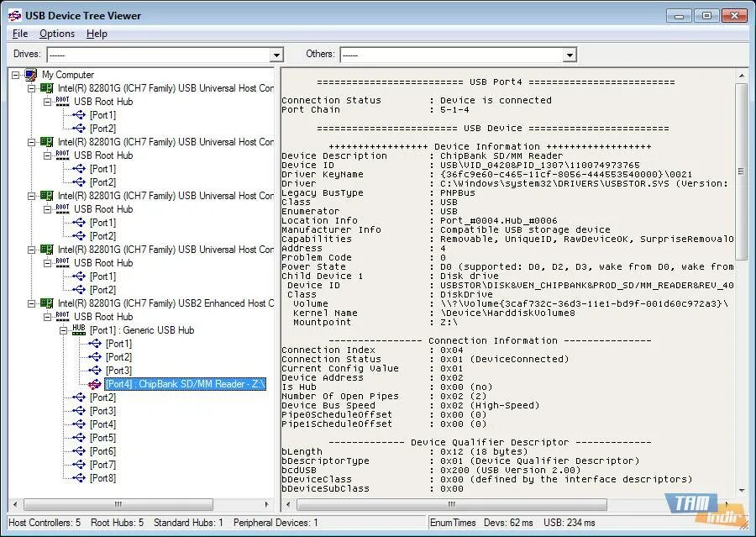Collapse the Generic USB Hub node
This screenshot has height=537, width=756.
[x=63, y=330]
